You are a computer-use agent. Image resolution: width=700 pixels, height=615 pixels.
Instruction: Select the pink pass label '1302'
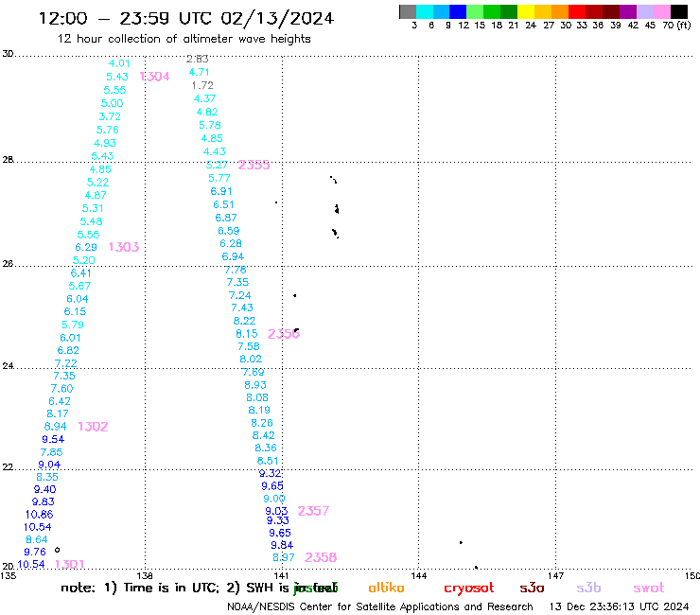click(x=93, y=427)
